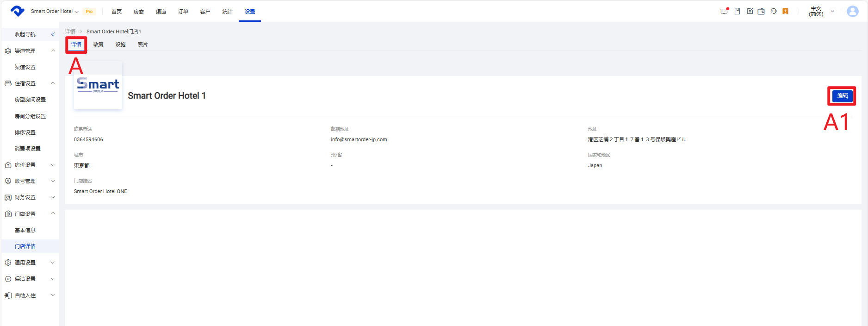
Task: Collapse the 住宿设置 section chevron
Action: tap(53, 83)
